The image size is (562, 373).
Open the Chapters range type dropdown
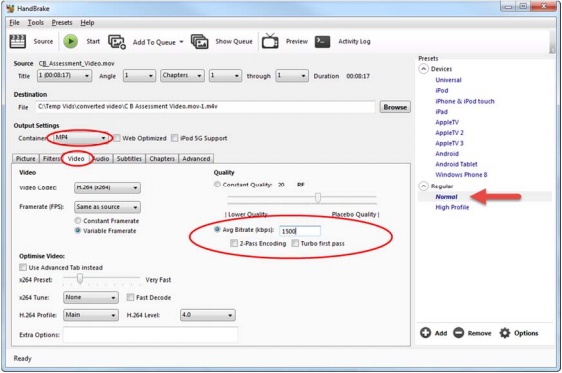182,76
